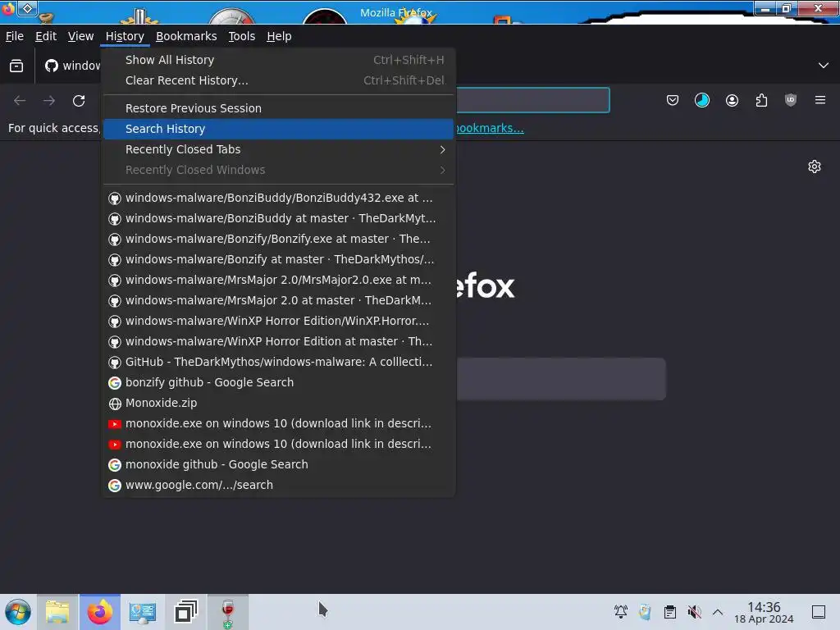Click the window switcher taskbar icon
Screen dimensions: 840x630
185,612
